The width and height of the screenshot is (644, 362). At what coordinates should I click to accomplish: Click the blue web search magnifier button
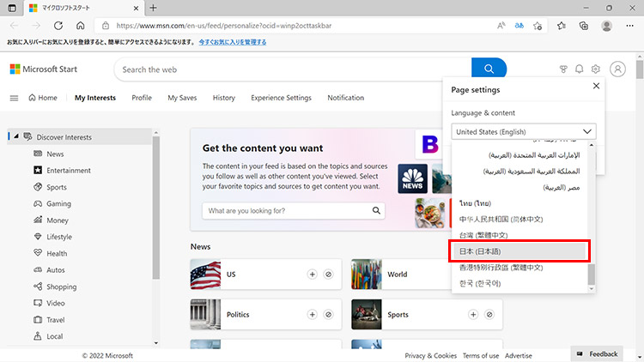coord(489,69)
